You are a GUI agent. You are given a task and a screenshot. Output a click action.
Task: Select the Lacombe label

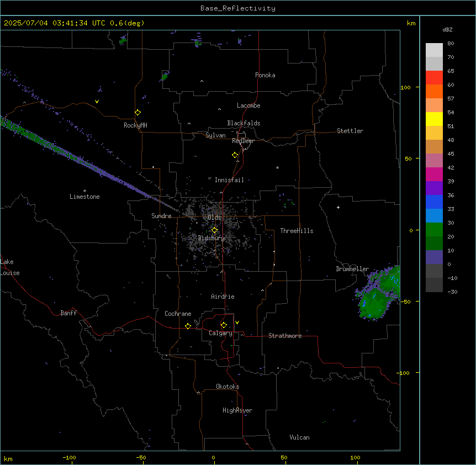[248, 105]
